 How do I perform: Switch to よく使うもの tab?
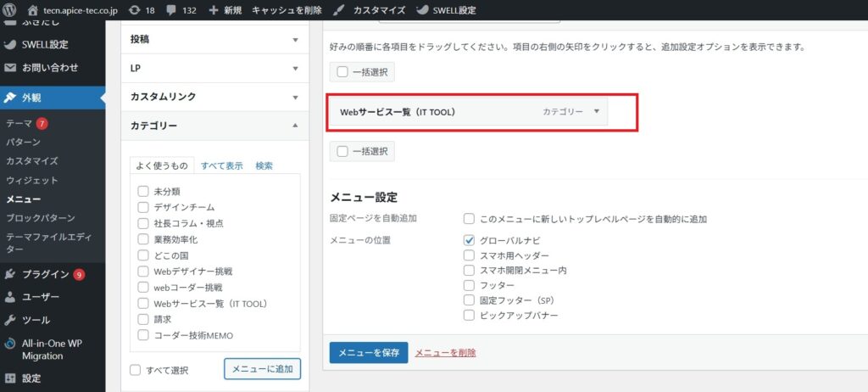162,165
